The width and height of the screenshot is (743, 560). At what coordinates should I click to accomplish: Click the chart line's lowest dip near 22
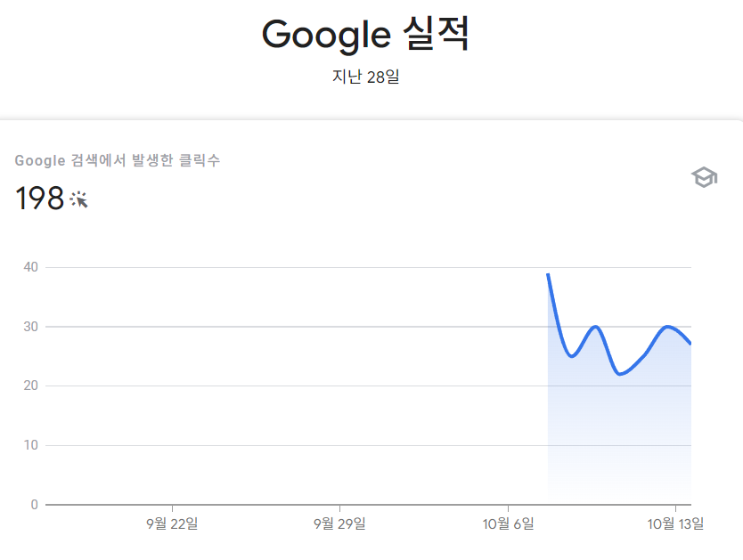[x=620, y=374]
